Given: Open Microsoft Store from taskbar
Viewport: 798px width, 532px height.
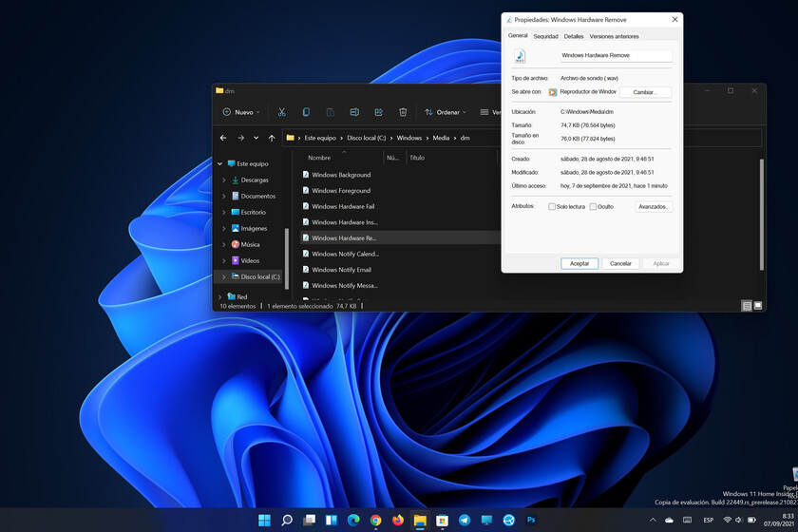Looking at the screenshot, I should point(443,520).
